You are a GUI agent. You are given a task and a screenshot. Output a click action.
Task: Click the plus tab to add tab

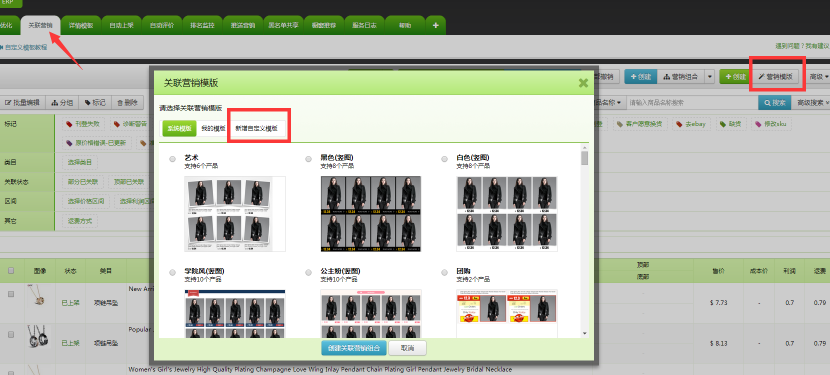click(436, 25)
